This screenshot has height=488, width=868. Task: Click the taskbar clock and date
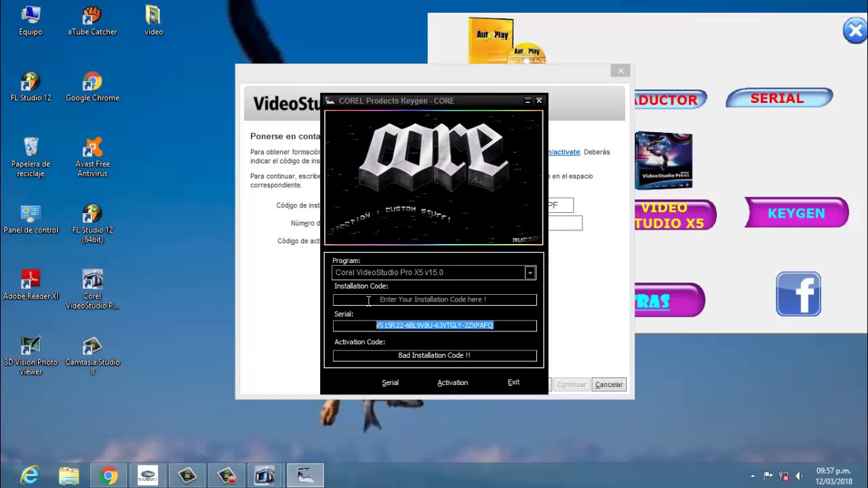point(833,476)
